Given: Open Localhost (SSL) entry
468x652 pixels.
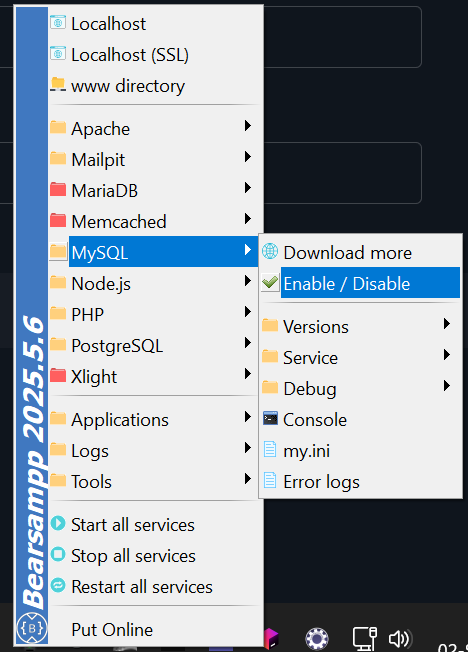Looking at the screenshot, I should point(156,54).
